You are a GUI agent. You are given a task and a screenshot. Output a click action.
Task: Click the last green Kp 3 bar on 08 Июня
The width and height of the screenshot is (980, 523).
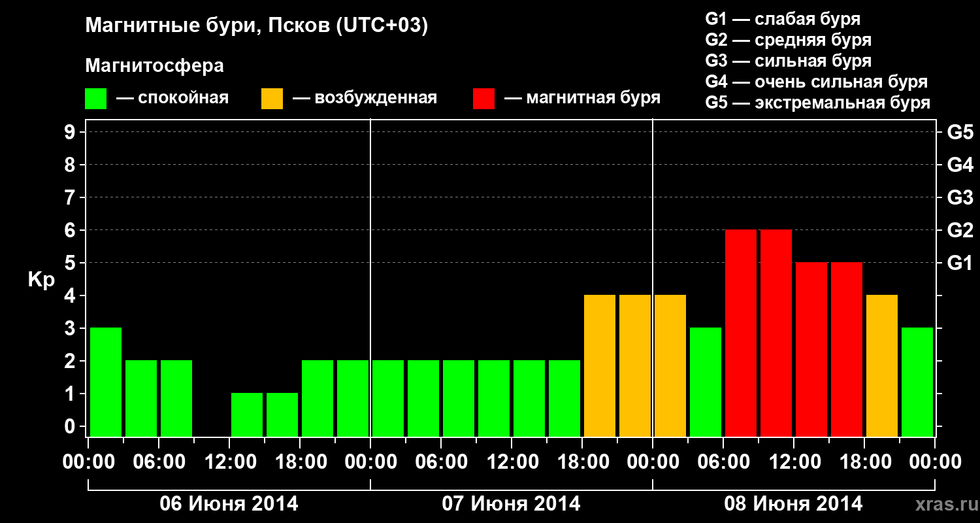pos(917,382)
